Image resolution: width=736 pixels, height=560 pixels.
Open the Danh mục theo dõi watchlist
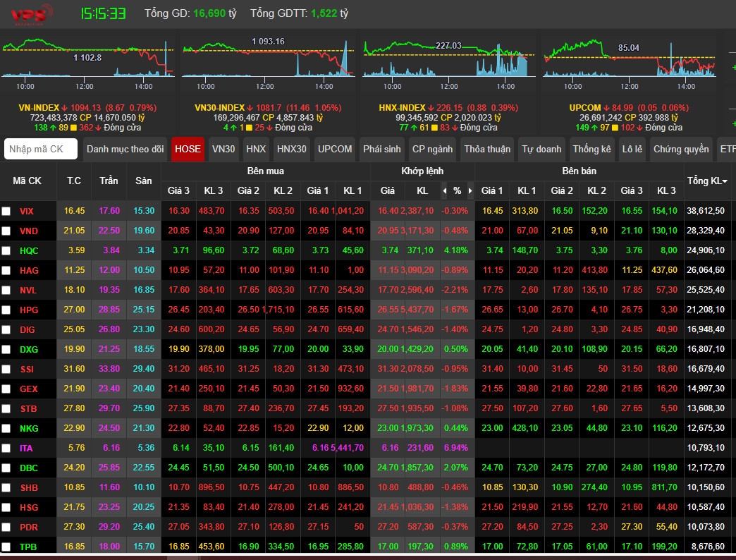125,149
